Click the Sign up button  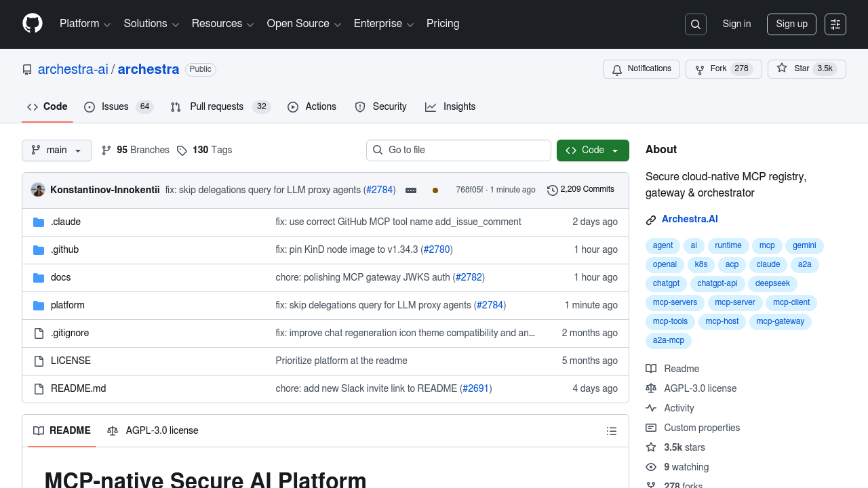791,24
